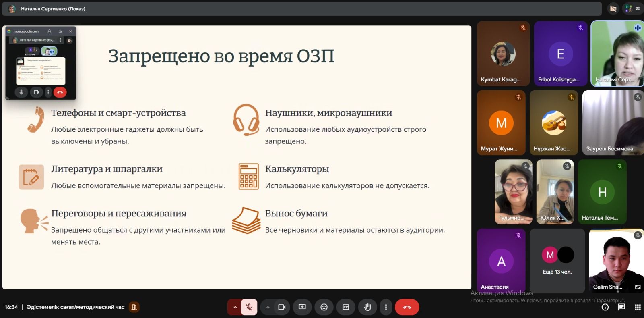Open the emoji reactions icon
Image resolution: width=644 pixels, height=318 pixels.
pyautogui.click(x=324, y=307)
